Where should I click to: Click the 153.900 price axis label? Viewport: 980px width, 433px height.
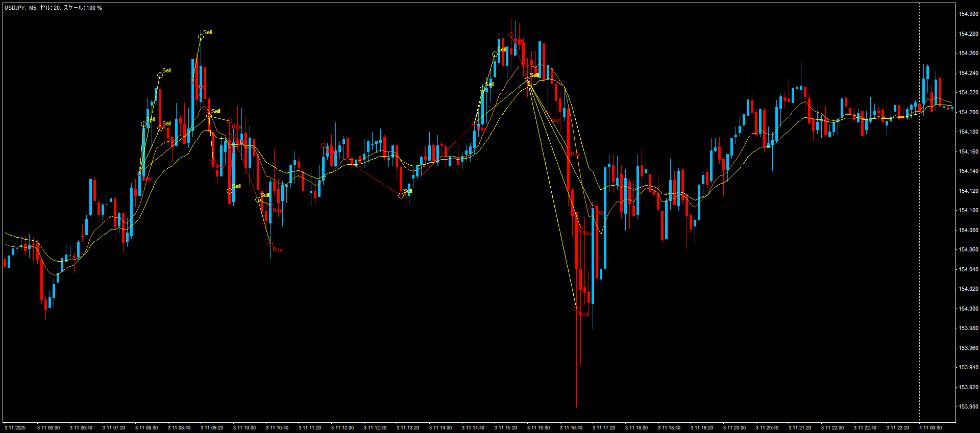click(968, 406)
